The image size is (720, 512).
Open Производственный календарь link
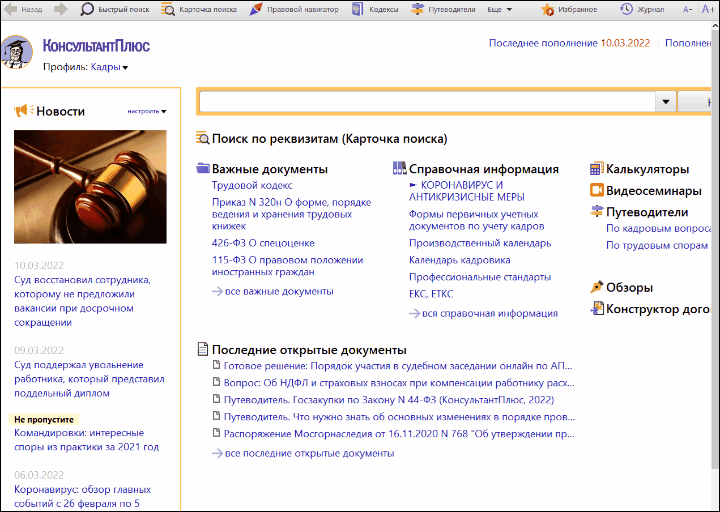(480, 243)
